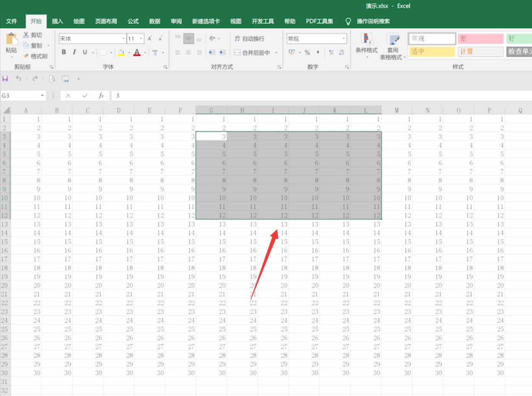The image size is (532, 396).
Task: Open the font size 11 dropdown
Action: coord(141,39)
